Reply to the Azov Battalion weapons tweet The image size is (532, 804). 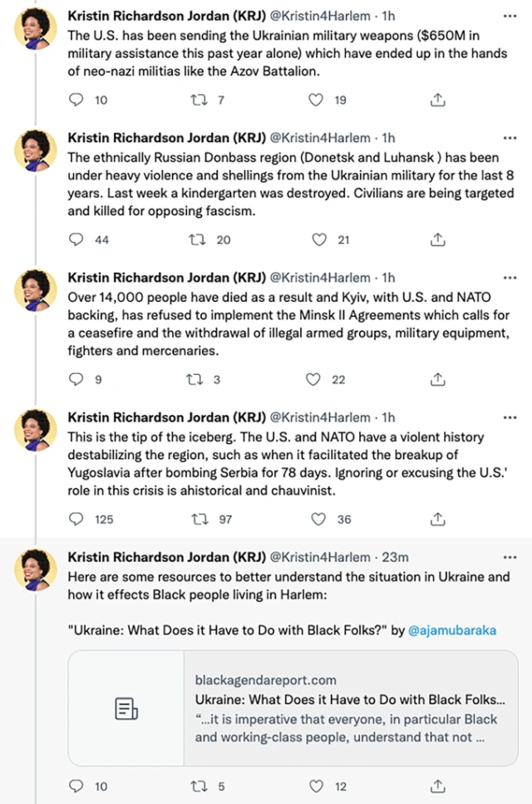pyautogui.click(x=76, y=100)
